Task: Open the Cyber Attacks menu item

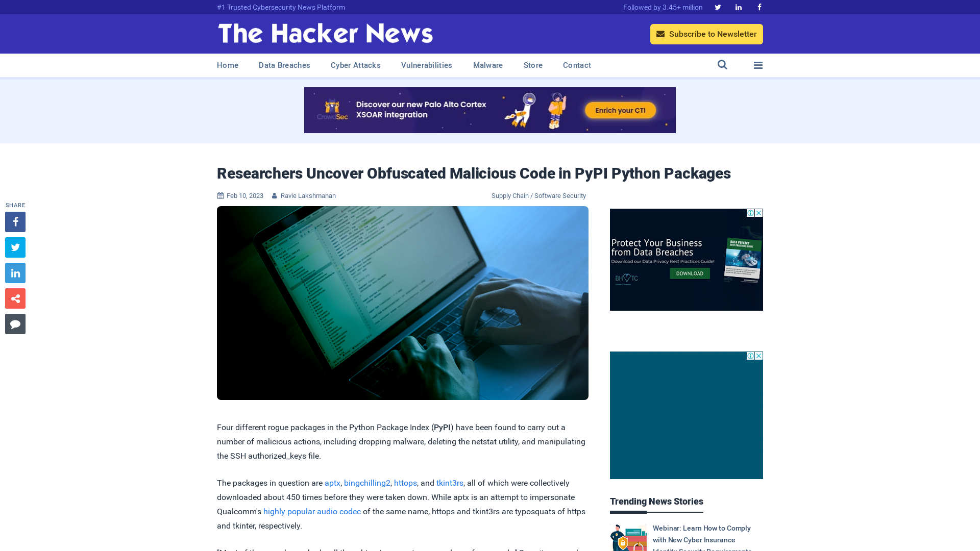Action: point(355,65)
